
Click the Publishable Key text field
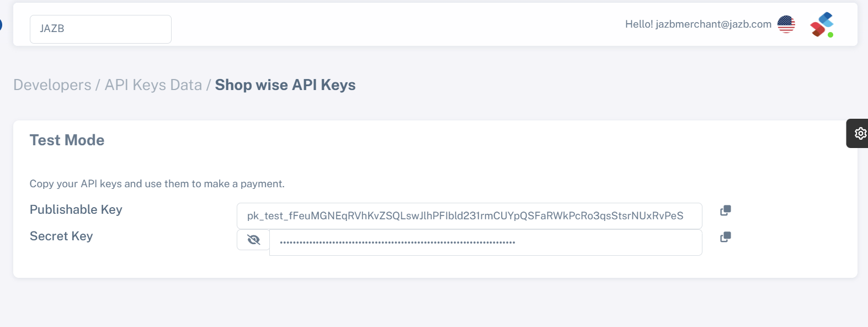tap(469, 216)
